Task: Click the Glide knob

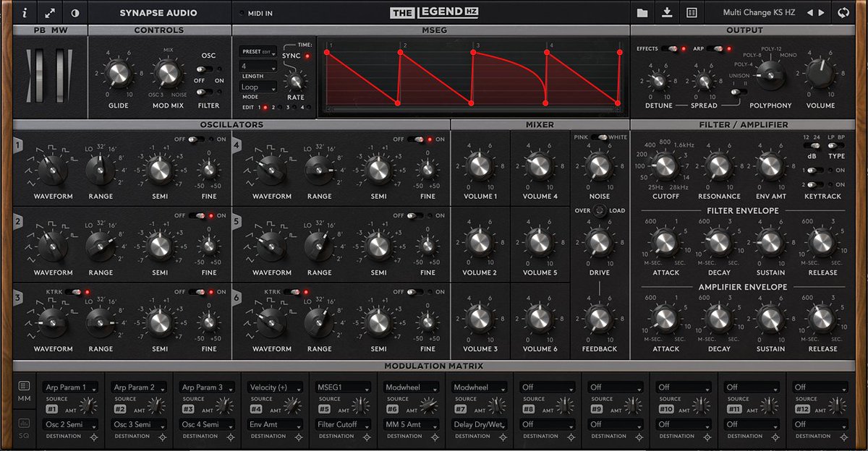Action: click(118, 73)
